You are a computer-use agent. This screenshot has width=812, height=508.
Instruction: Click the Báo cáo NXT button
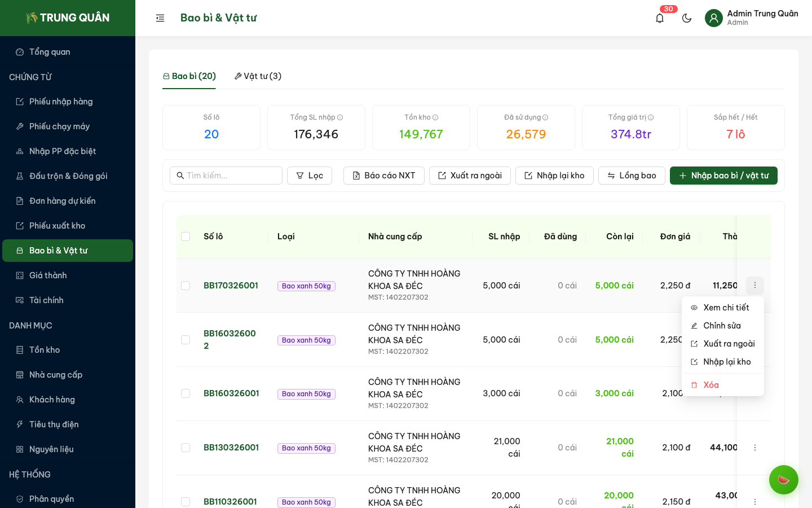click(384, 176)
